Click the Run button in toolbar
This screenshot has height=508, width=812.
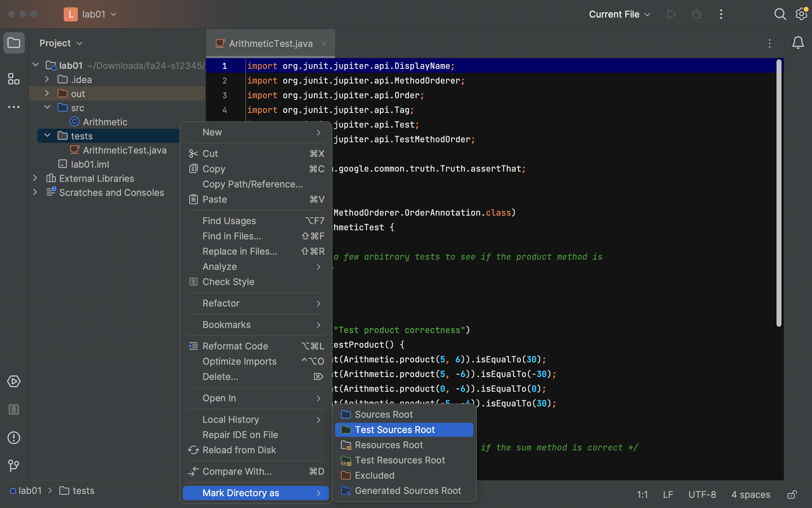coord(671,14)
